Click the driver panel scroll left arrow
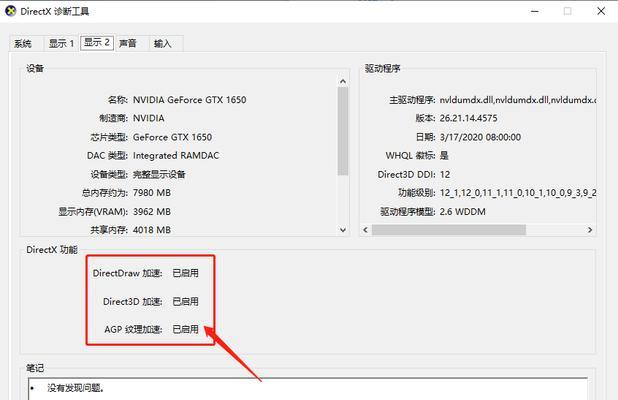This screenshot has height=400, width=618. pyautogui.click(x=365, y=230)
